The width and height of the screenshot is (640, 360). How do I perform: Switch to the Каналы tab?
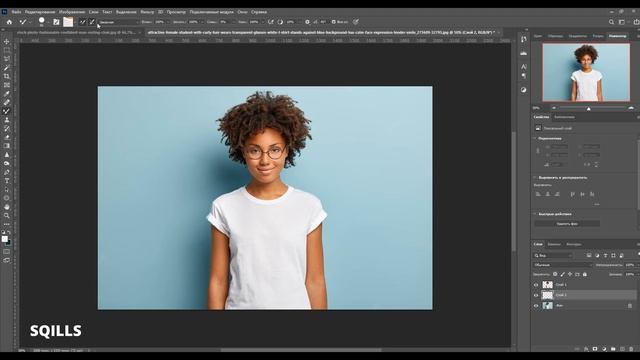[x=554, y=244]
